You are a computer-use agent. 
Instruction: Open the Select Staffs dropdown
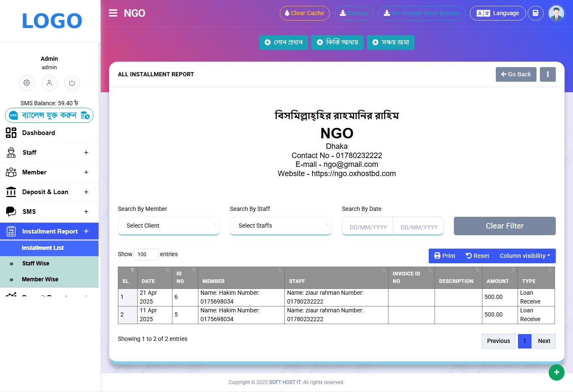coord(281,226)
